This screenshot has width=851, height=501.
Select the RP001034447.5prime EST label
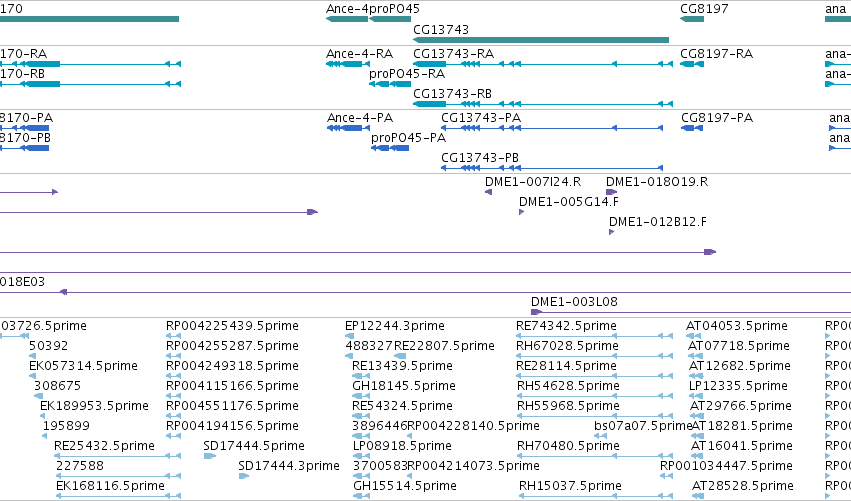pos(726,466)
